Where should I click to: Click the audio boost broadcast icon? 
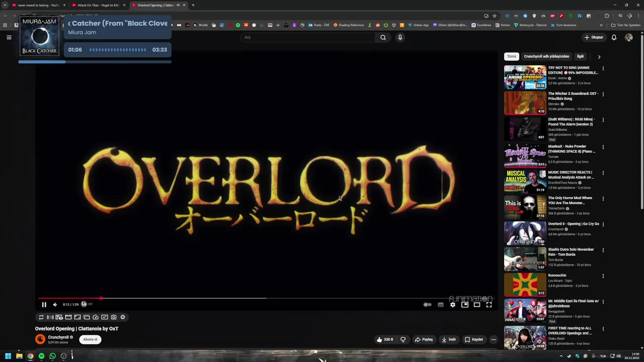click(50, 317)
